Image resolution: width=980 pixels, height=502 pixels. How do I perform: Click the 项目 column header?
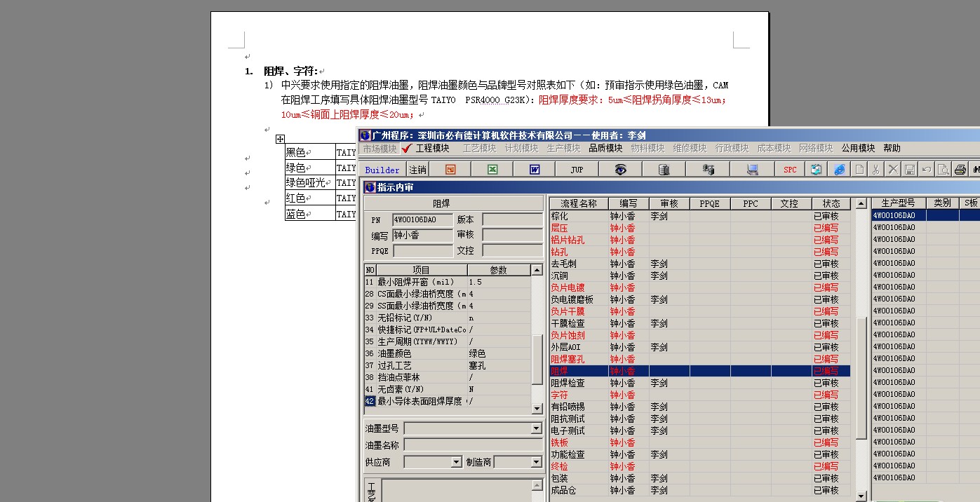pyautogui.click(x=422, y=270)
